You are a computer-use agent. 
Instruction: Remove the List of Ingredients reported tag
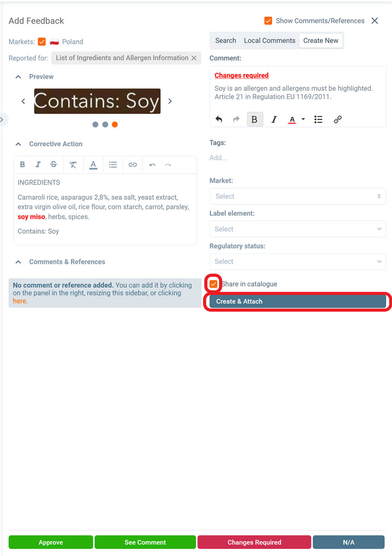coord(194,58)
